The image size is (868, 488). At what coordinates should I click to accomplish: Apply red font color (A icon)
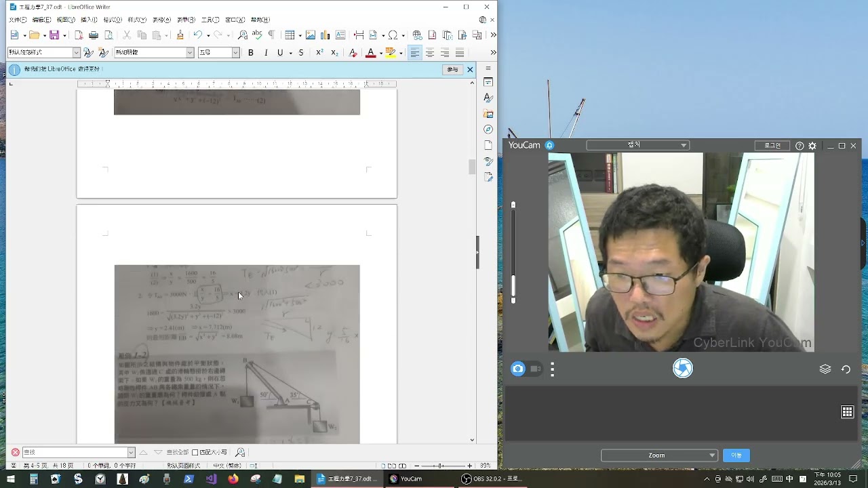click(370, 53)
